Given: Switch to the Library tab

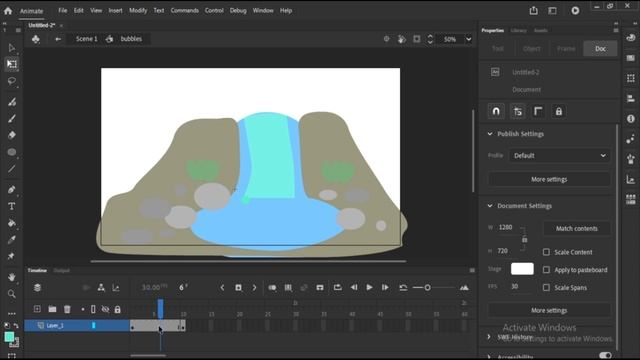Looking at the screenshot, I should pos(518,31).
